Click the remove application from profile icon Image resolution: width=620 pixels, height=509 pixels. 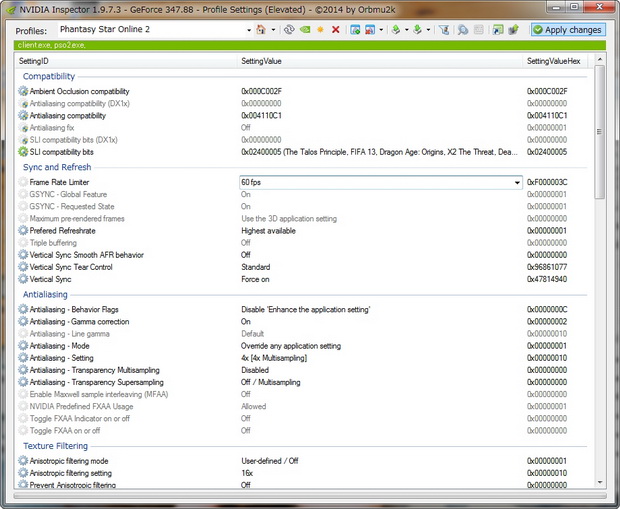point(370,30)
